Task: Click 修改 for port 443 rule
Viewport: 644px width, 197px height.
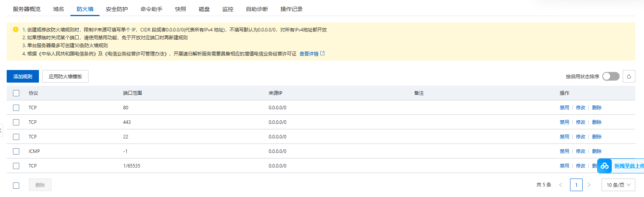Action: click(581, 122)
